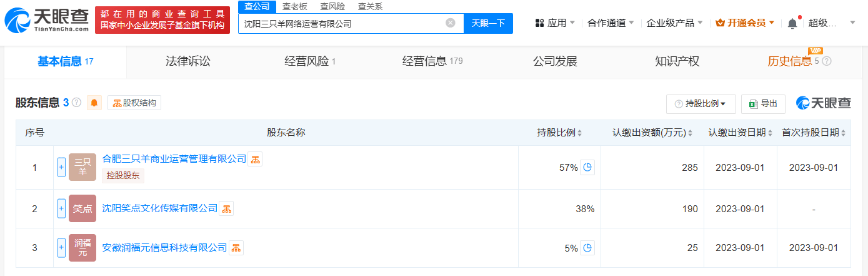Open the help icon next to 历史信息
Screen dimensions: 868x276
(x=827, y=61)
